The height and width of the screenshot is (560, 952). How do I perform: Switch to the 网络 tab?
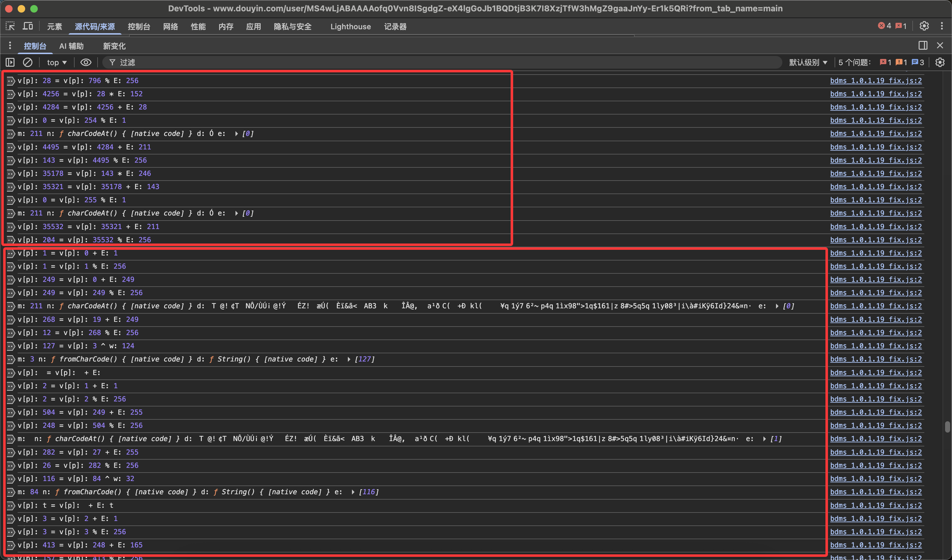tap(170, 26)
